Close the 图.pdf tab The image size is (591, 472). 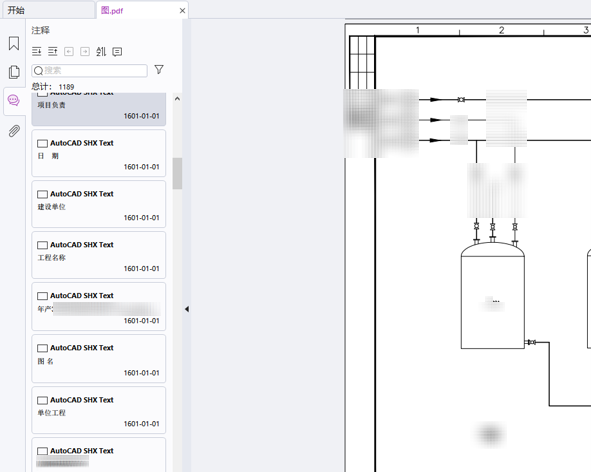182,11
